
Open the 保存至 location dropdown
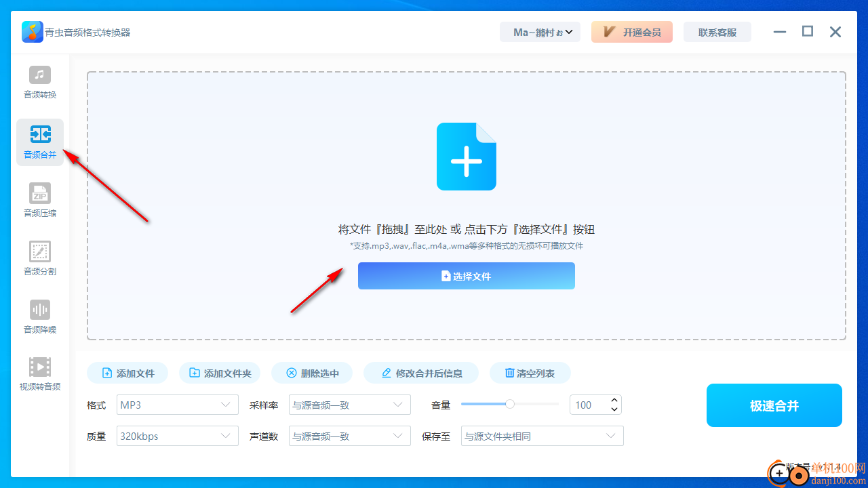point(541,435)
